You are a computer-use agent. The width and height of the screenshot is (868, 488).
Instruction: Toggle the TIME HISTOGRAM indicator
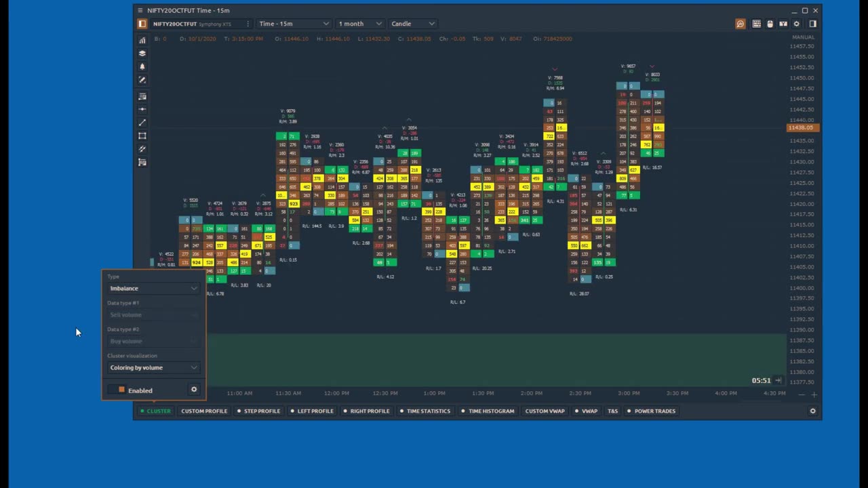pyautogui.click(x=488, y=411)
